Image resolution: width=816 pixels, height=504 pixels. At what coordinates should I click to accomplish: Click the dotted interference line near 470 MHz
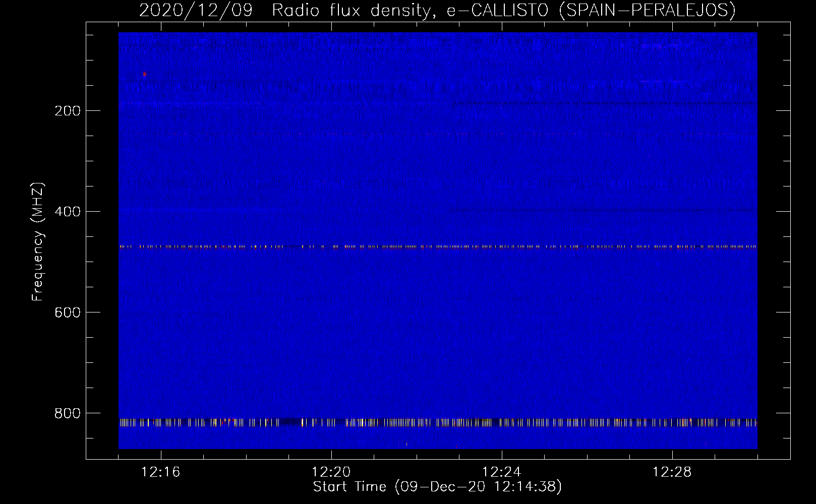click(438, 246)
